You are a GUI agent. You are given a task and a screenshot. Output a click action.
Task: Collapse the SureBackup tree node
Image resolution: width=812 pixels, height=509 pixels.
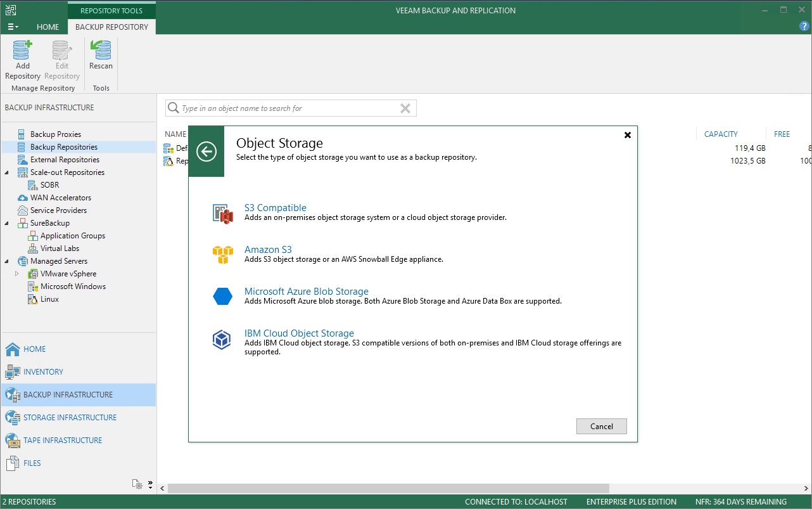click(6, 222)
